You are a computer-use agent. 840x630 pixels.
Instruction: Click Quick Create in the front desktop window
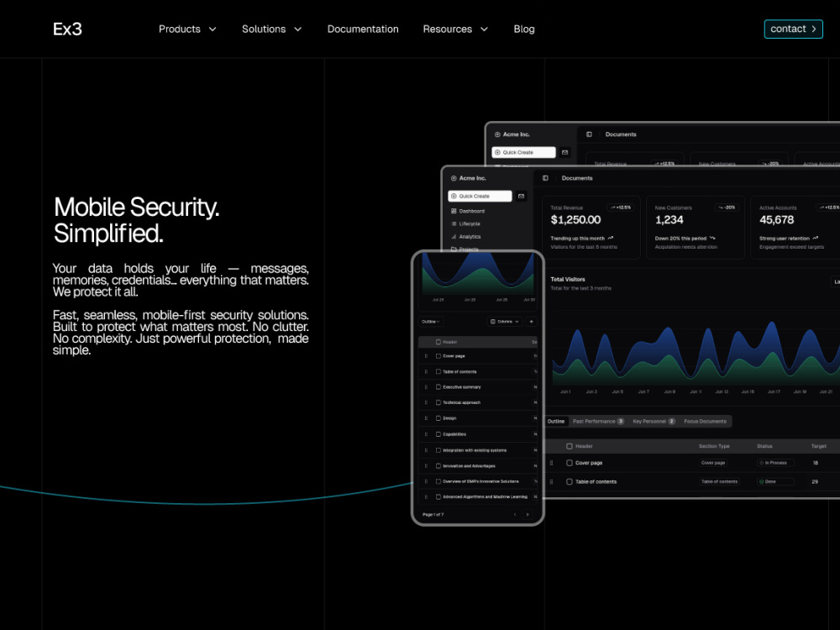[480, 196]
